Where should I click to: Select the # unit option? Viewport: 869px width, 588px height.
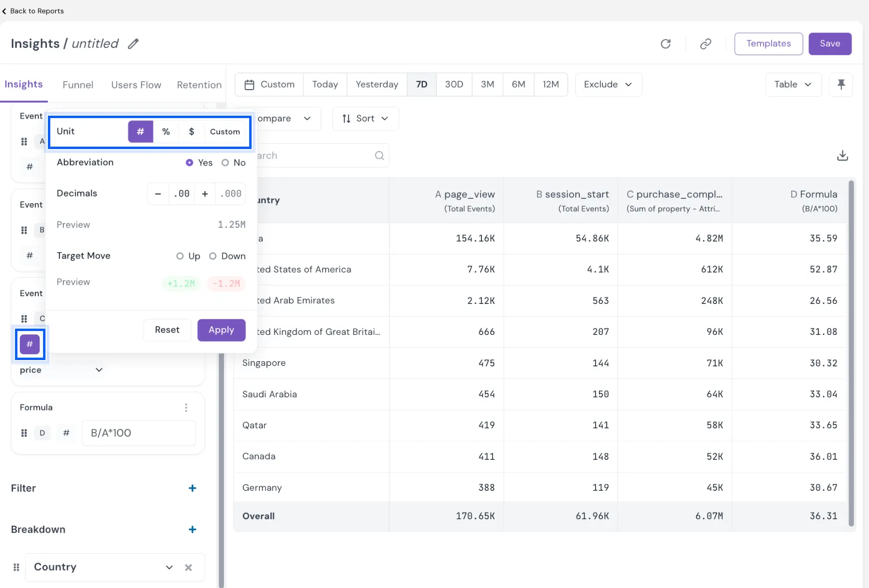pos(140,132)
